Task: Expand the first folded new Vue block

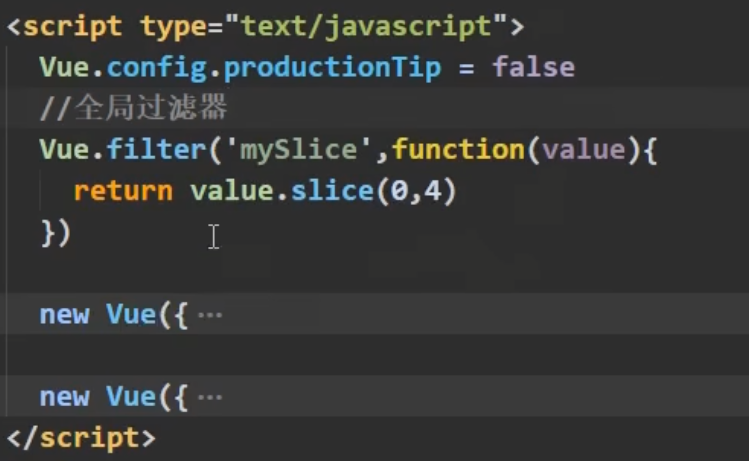Action: [x=210, y=315]
